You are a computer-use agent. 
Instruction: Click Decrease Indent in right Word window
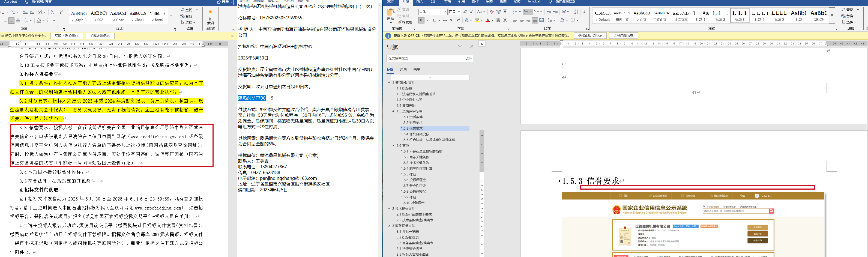tap(549, 12)
